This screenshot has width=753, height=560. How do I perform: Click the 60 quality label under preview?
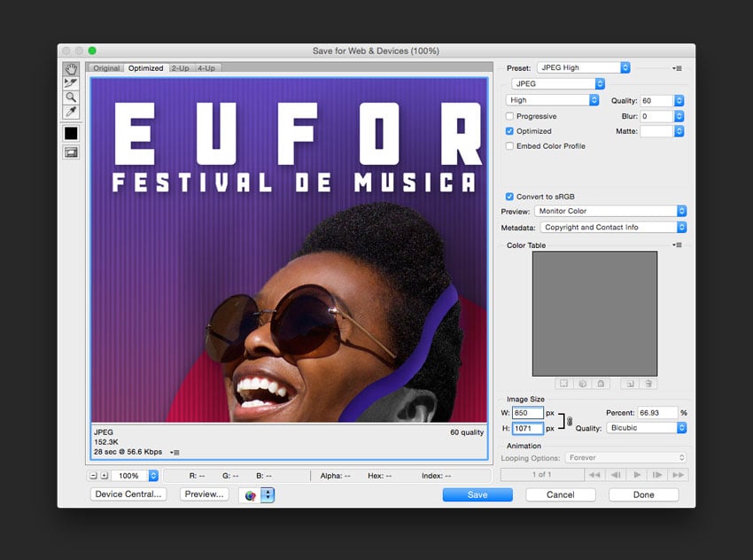click(466, 432)
